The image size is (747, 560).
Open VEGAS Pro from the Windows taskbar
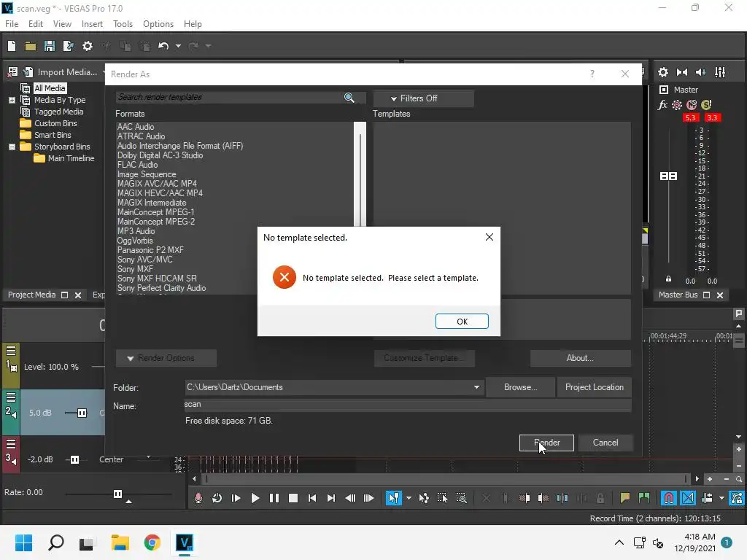pos(185,542)
